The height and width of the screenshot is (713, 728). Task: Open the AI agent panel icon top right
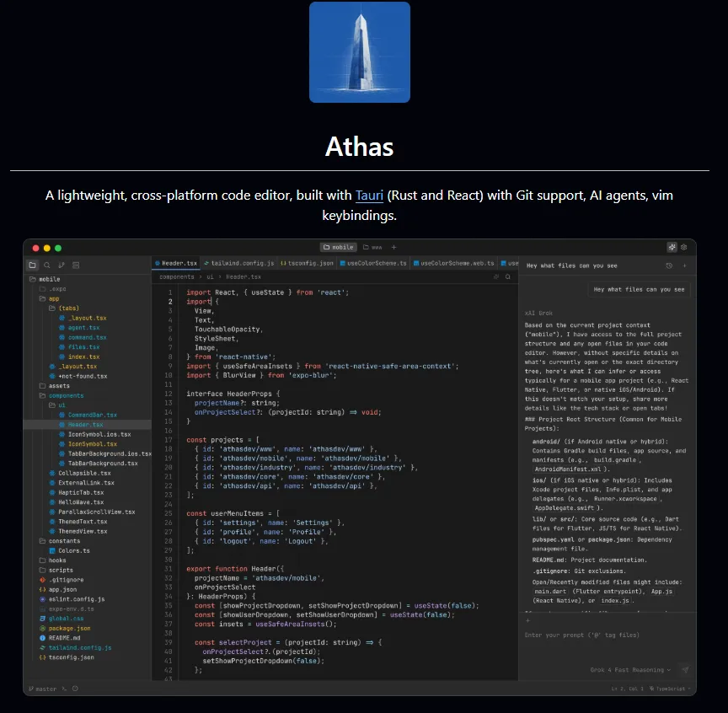coord(672,248)
